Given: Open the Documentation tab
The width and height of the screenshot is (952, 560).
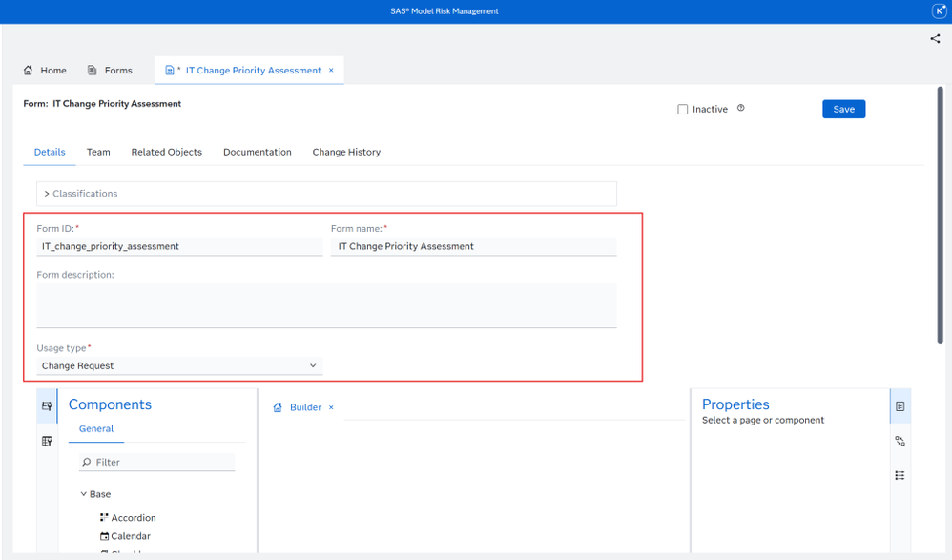Looking at the screenshot, I should [x=258, y=152].
